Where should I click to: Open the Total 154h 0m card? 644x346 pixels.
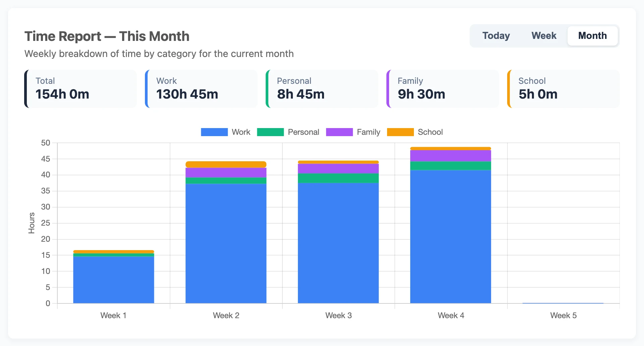(80, 89)
